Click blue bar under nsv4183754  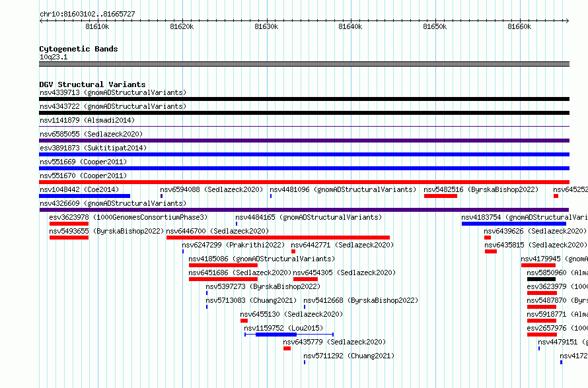(514, 224)
